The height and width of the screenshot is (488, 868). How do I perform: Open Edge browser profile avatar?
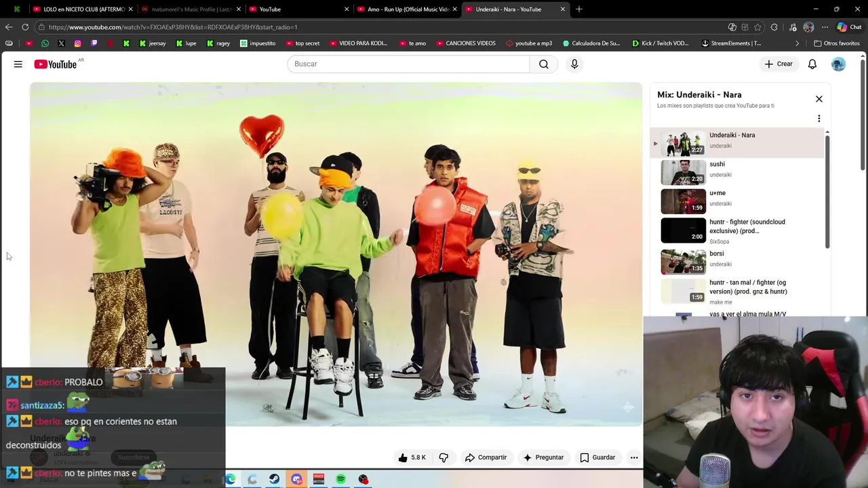coord(808,27)
